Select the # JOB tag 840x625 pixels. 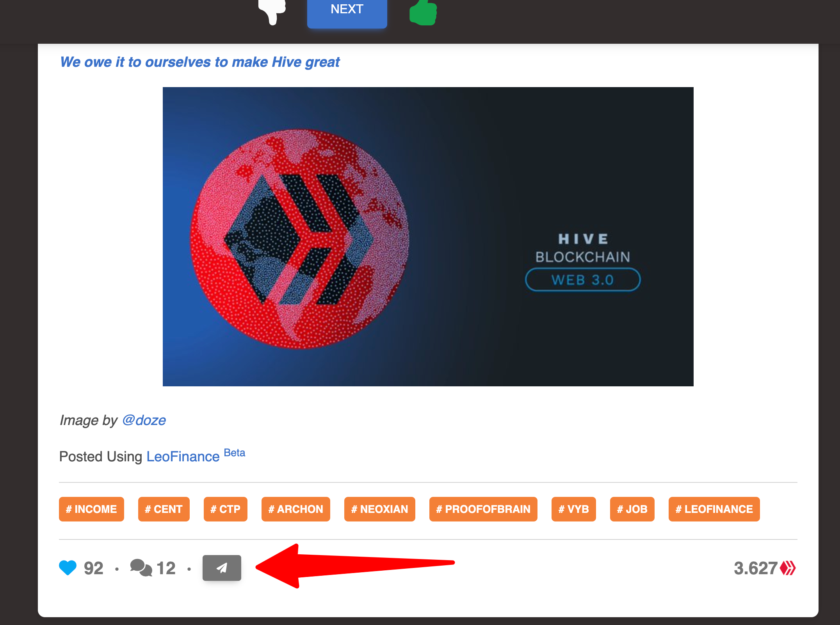(x=632, y=509)
